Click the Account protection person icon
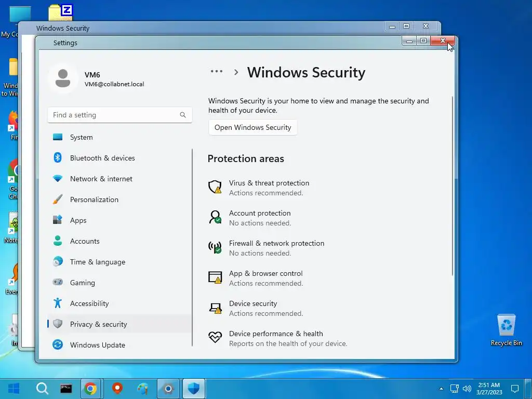The image size is (532, 399). click(x=215, y=217)
